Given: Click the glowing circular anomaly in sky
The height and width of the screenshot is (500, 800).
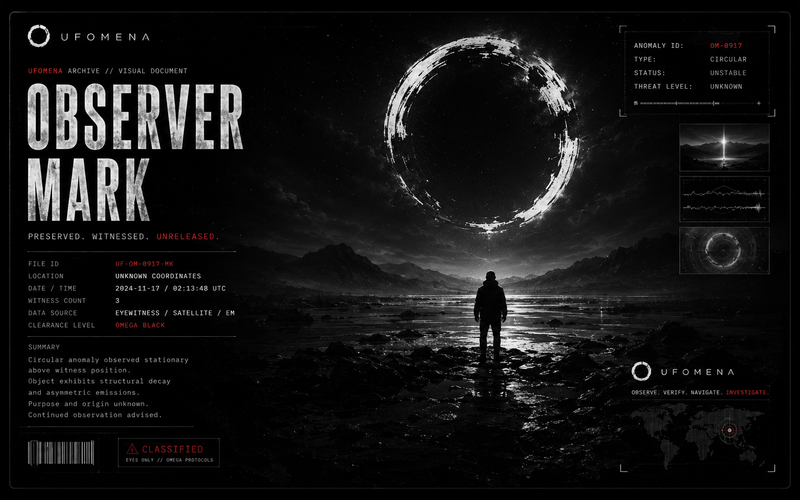Looking at the screenshot, I should click(x=481, y=133).
